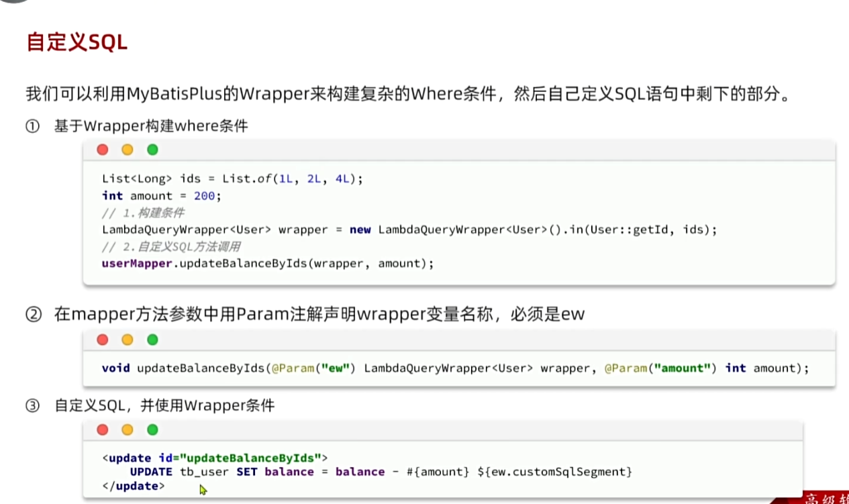Viewport: 849px width, 504px height.
Task: Click the "void updateBalanceByIds(@Param("ew")" signature line
Action: click(x=456, y=368)
